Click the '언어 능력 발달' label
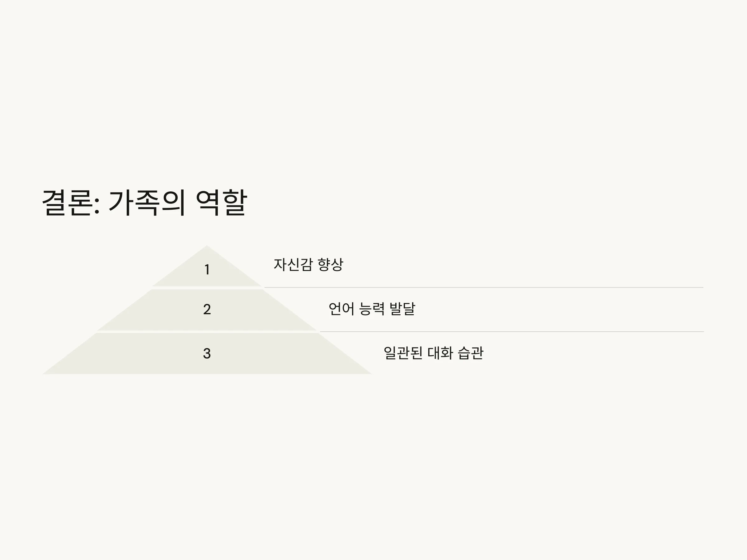This screenshot has height=560, width=747. point(372,309)
